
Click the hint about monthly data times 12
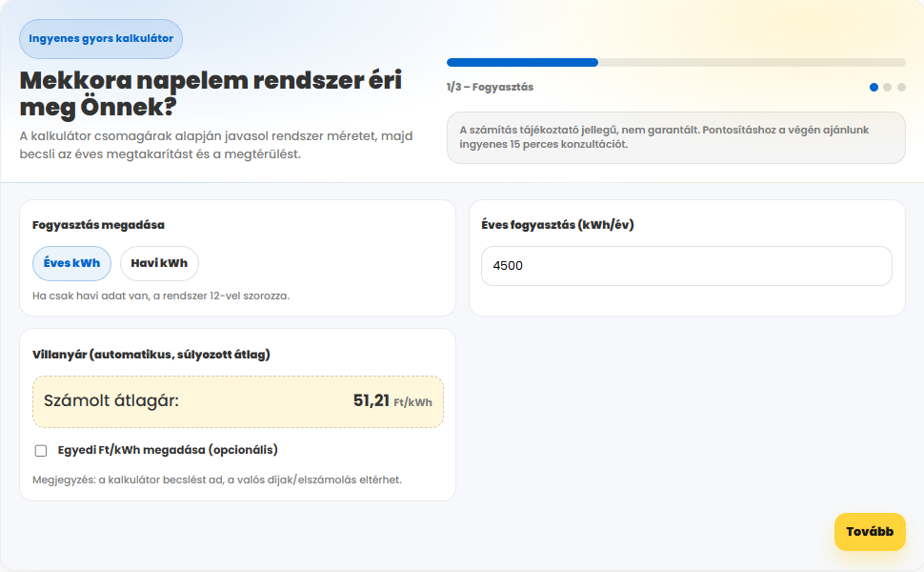coord(160,296)
